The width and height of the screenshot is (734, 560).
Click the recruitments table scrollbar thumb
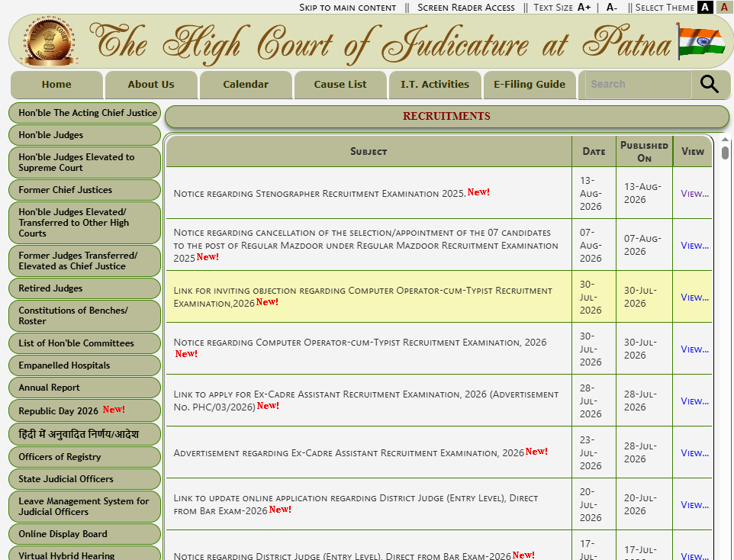point(725,153)
